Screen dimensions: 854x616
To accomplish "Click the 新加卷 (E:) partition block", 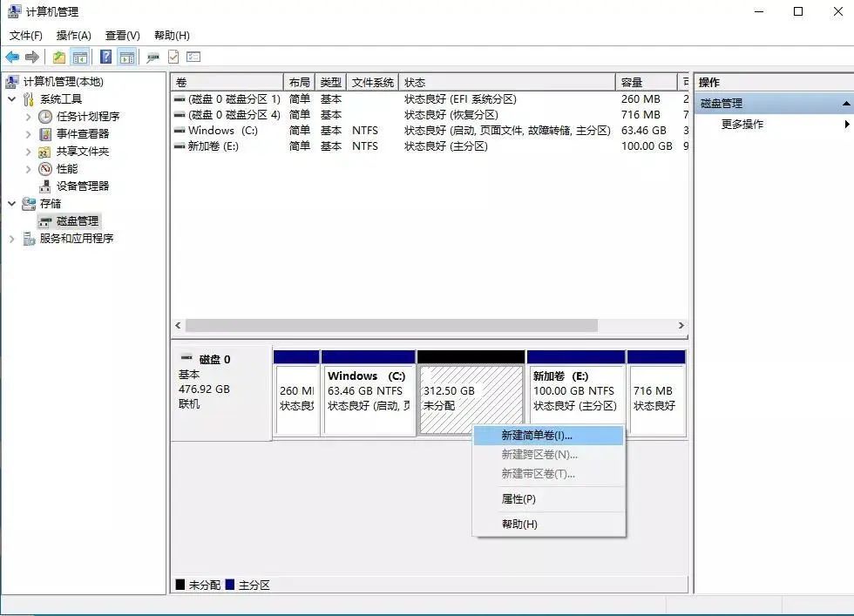I will pyautogui.click(x=576, y=393).
